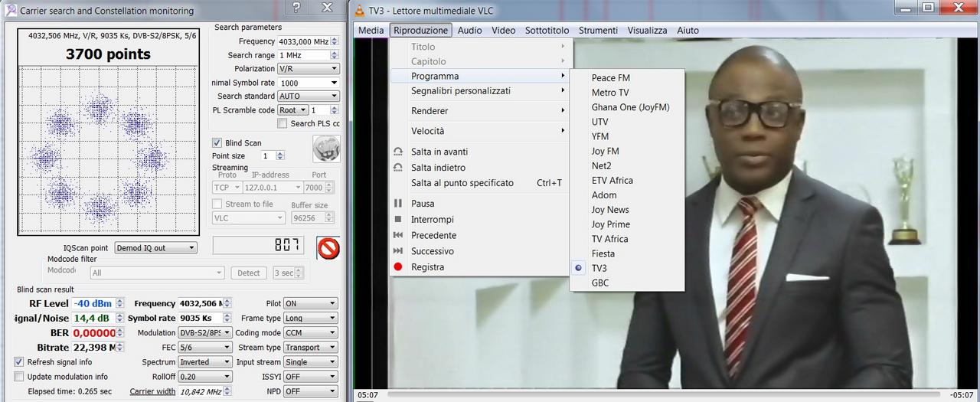Viewport: 980px width, 402px height.
Task: Open the Minimal Symbol rate dropdown
Action: 309,83
